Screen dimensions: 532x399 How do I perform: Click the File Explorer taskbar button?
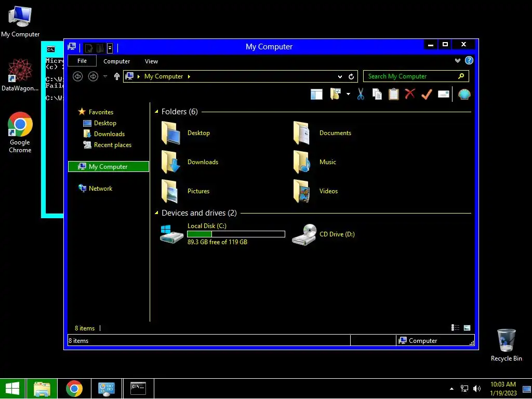(x=42, y=389)
